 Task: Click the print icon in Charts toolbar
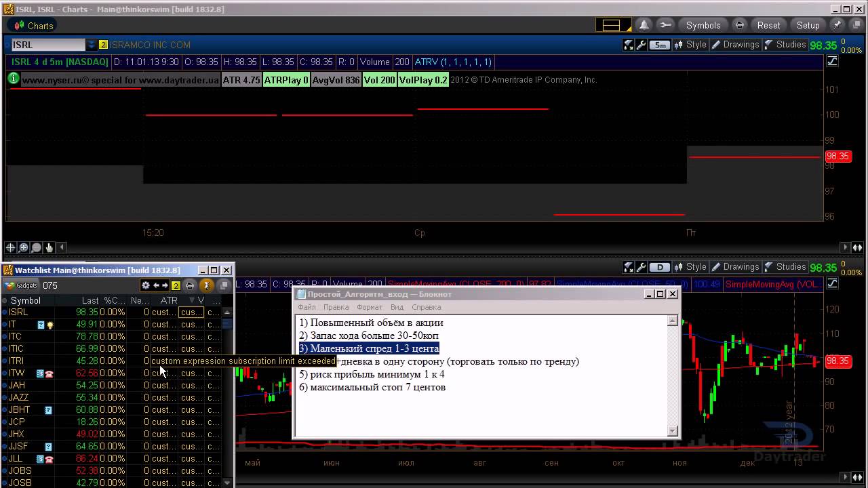[x=740, y=25]
